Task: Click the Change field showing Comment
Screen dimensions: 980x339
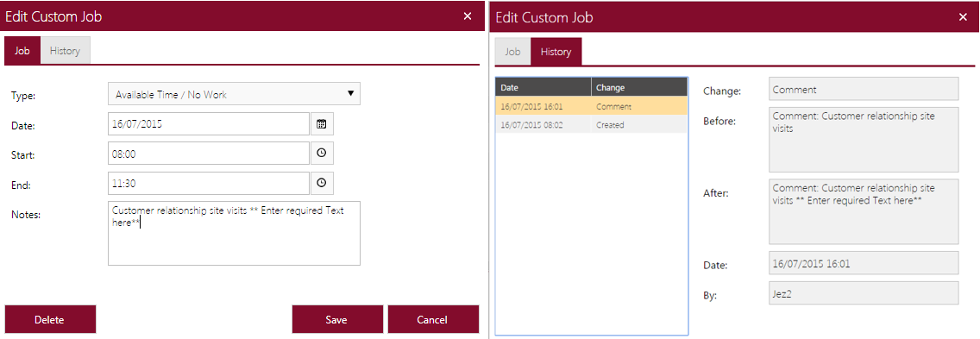Action: 864,89
